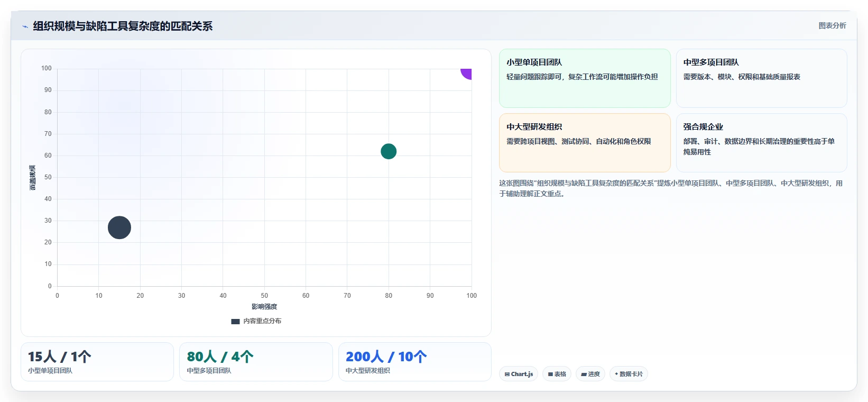The width and height of the screenshot is (868, 402).
Task: Click the 80人 / 4个 stat card
Action: [x=256, y=362]
